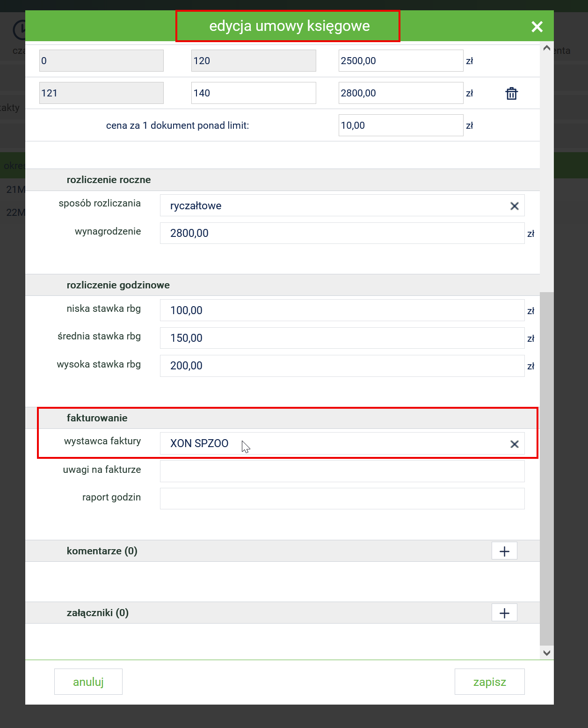The height and width of the screenshot is (728, 588).
Task: Click the dialog's vertical scrollbar thumb
Action: [x=546, y=469]
